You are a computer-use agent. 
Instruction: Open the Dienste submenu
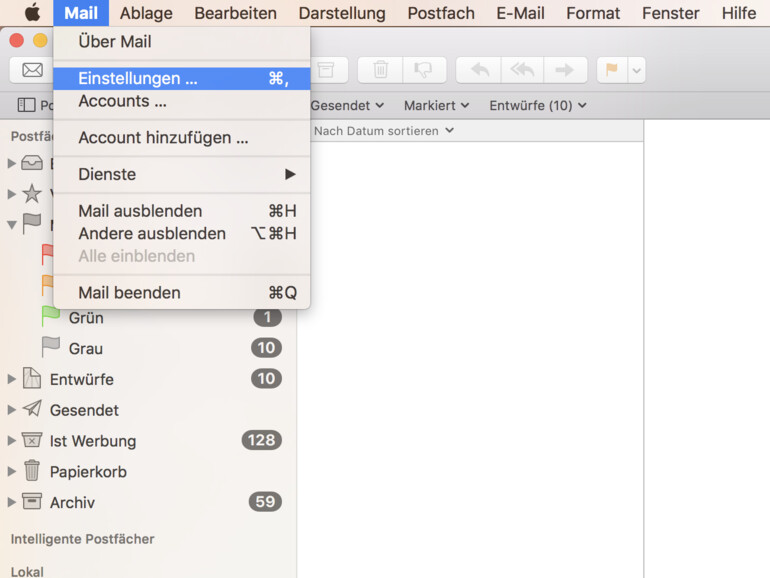coord(182,174)
